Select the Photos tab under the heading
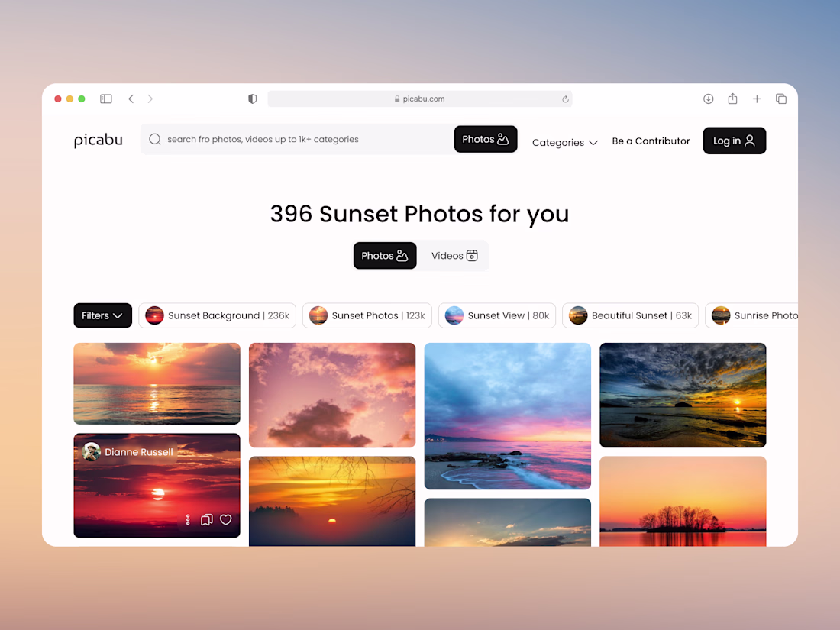Image resolution: width=840 pixels, height=630 pixels. [x=385, y=256]
